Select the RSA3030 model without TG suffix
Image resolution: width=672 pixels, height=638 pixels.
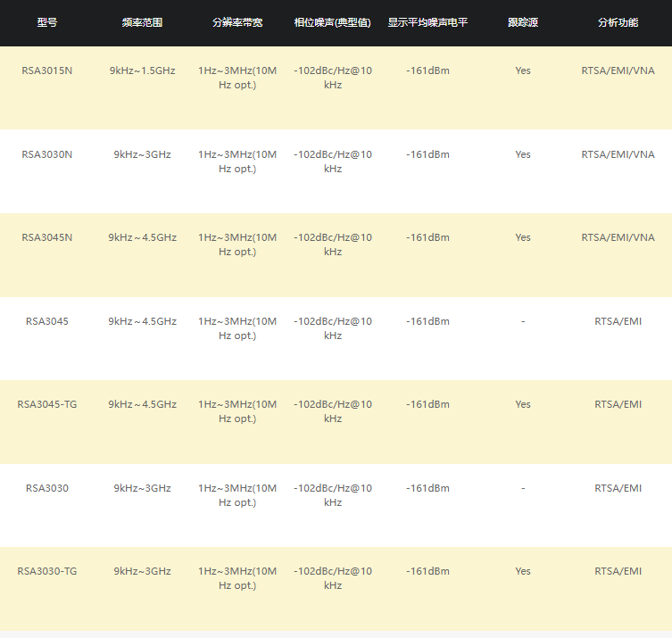tap(47, 488)
